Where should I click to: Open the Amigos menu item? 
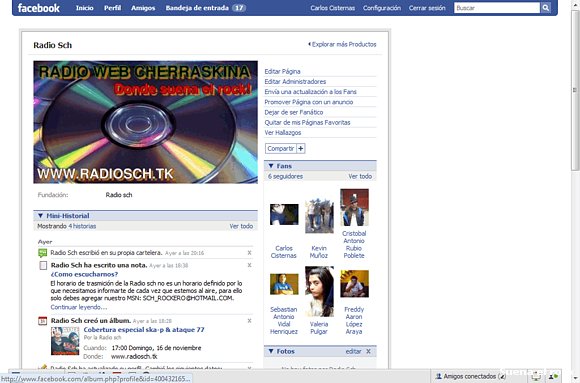point(143,8)
